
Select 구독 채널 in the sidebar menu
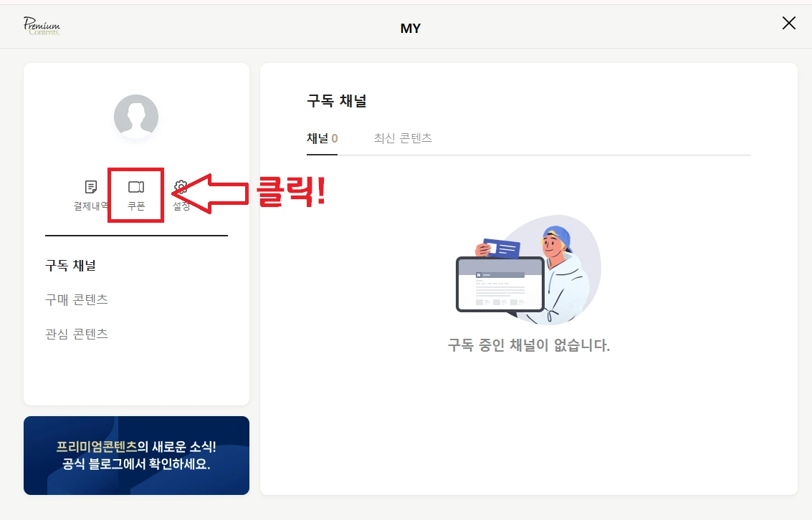(x=70, y=266)
